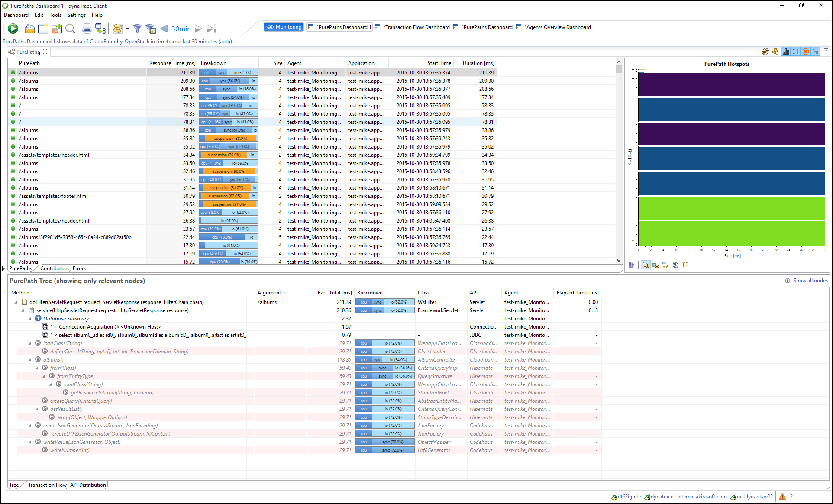Switch to the *PurePaths Dashboard tab
Viewport: 833px width, 504px height.
point(483,27)
